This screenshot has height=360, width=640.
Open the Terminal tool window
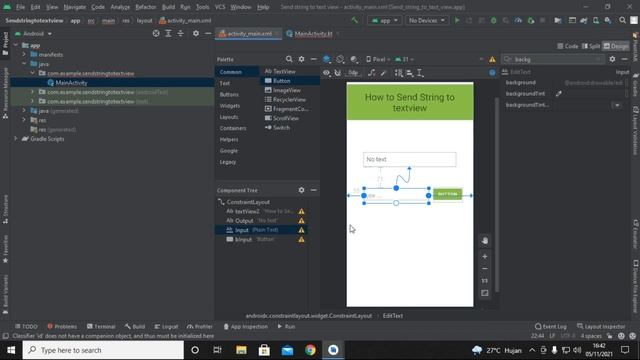[101, 327]
